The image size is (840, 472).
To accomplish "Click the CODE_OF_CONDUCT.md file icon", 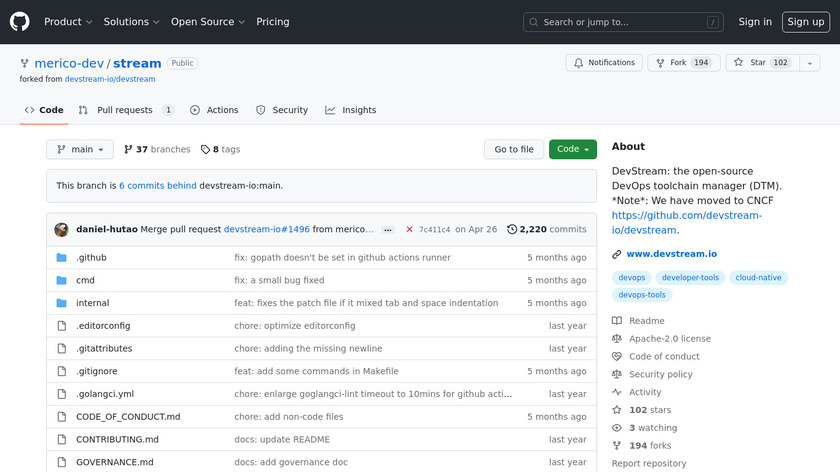I will pos(62,417).
